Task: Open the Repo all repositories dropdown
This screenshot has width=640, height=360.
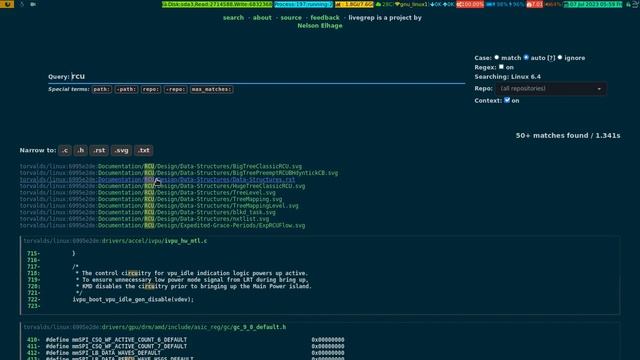Action: (x=551, y=89)
